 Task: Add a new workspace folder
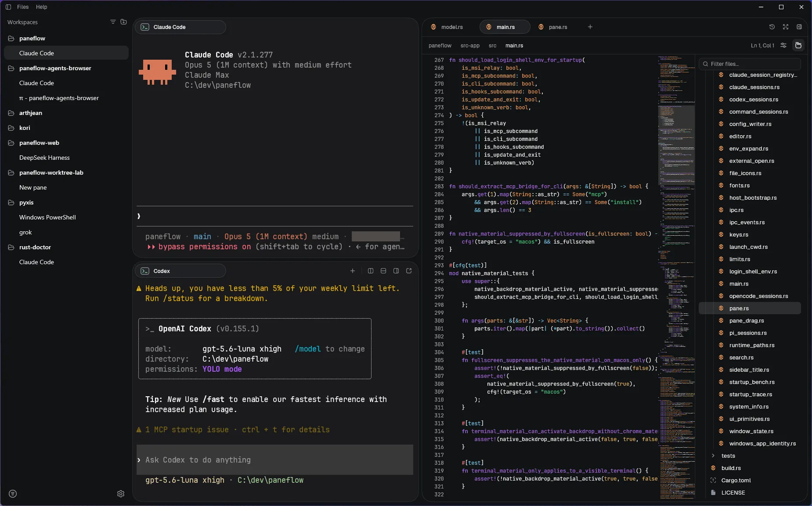point(124,22)
